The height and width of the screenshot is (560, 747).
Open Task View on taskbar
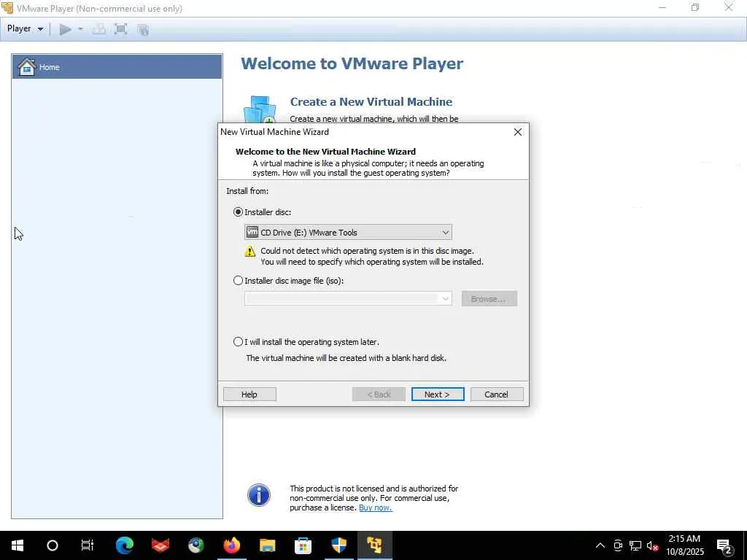click(88, 545)
